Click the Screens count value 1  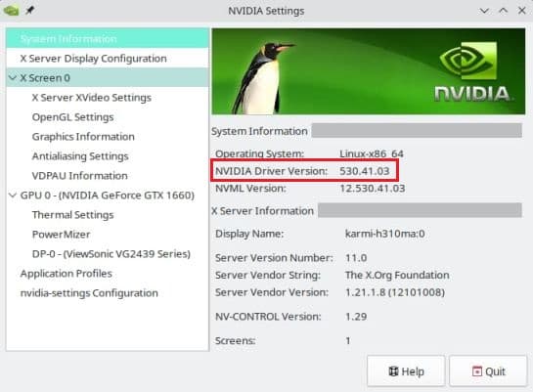click(348, 341)
